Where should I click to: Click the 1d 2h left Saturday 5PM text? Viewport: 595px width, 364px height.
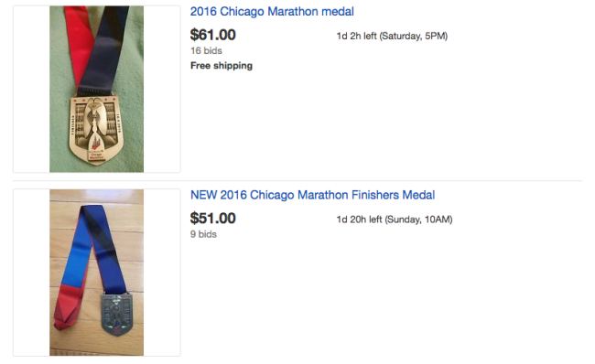point(392,36)
